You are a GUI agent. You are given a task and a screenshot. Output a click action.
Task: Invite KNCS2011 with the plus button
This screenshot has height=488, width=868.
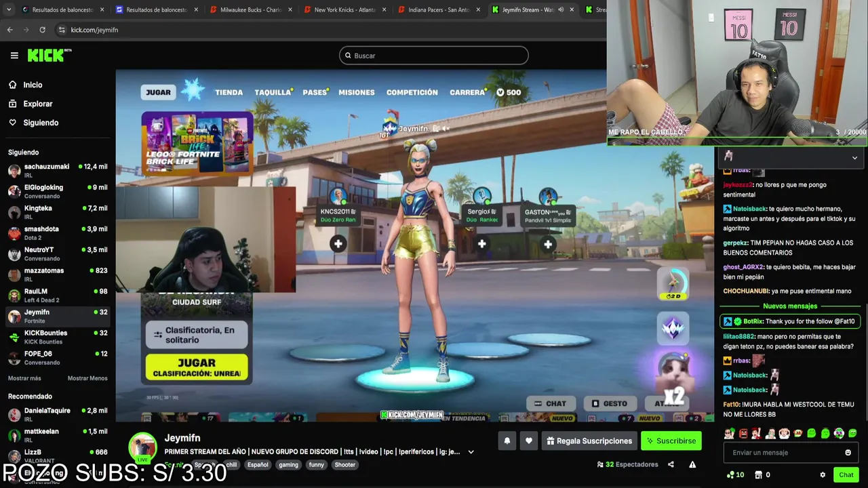click(338, 244)
